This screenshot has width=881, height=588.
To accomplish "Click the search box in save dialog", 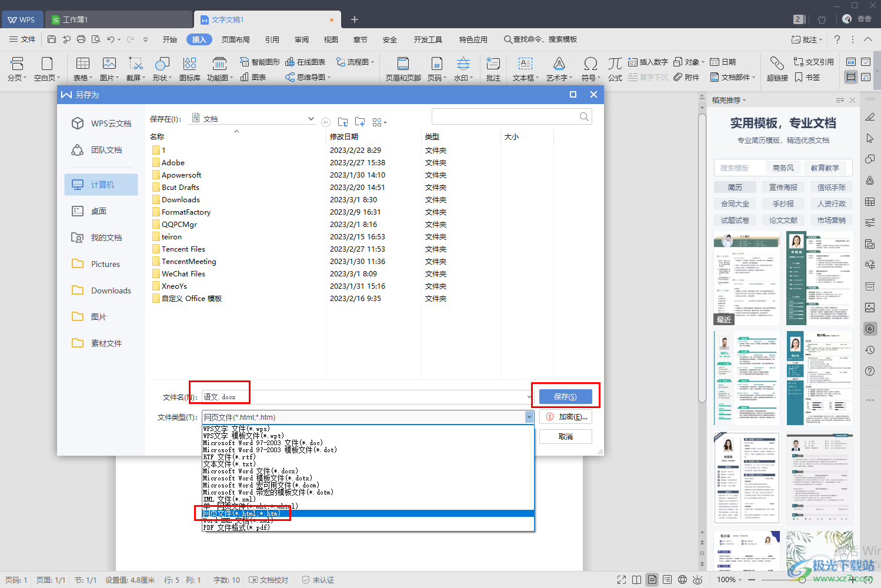I will 512,116.
